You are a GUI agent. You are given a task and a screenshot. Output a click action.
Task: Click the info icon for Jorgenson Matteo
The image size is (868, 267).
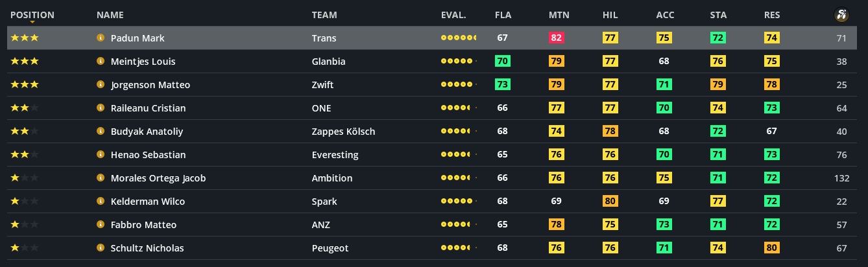[101, 85]
